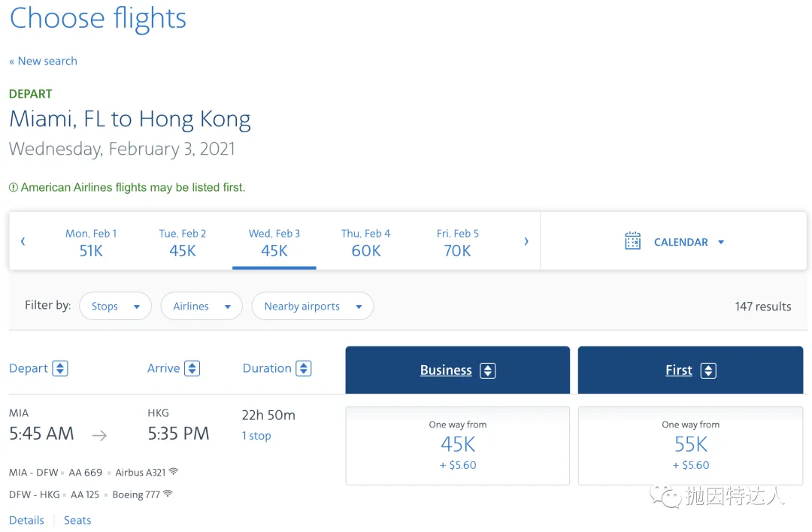Click the First column sort icon

coord(708,370)
